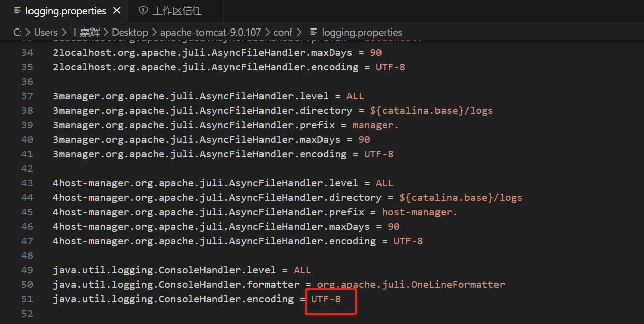This screenshot has height=324, width=644.
Task: Open the C: breadcrumb segment
Action: [17, 32]
